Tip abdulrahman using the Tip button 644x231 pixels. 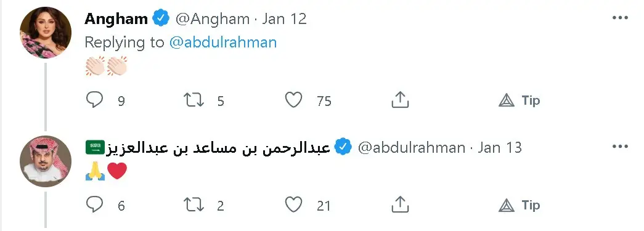[519, 205]
